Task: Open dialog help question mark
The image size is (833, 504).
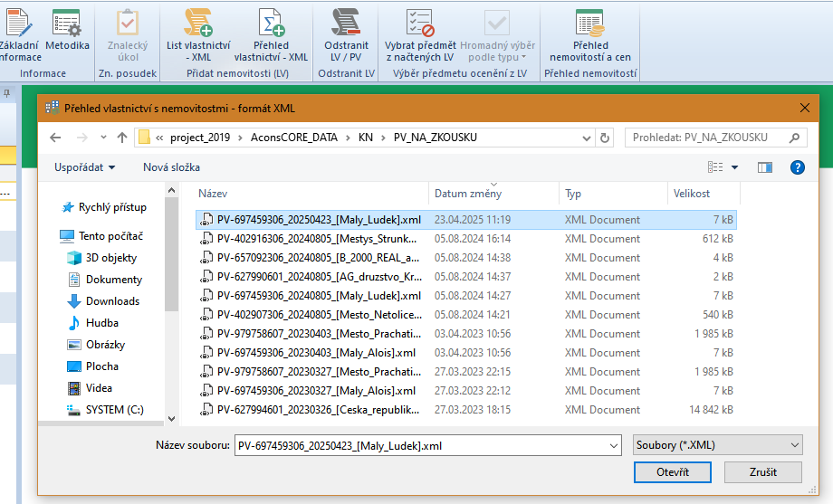Action: point(798,167)
